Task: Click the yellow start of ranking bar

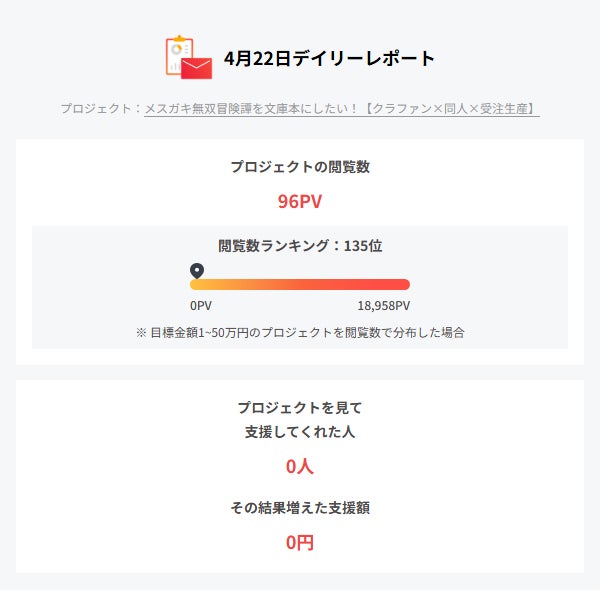Action: point(200,285)
